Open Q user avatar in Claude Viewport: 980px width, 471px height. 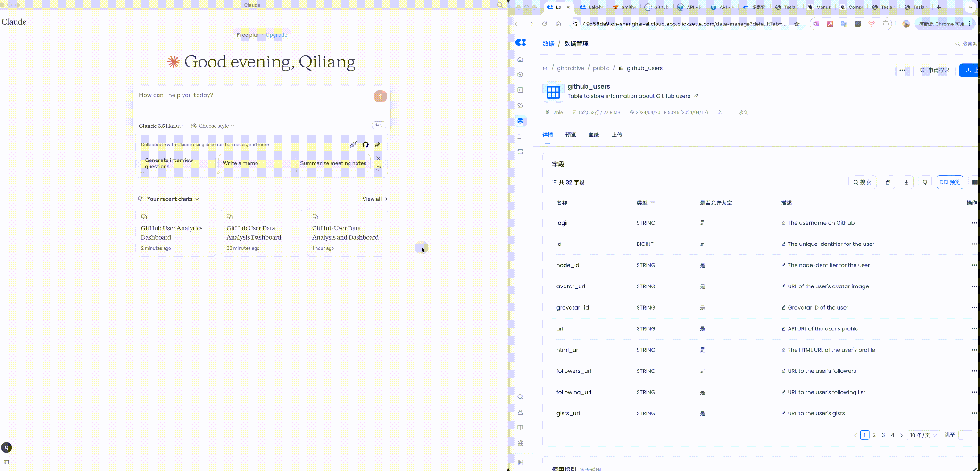click(7, 447)
